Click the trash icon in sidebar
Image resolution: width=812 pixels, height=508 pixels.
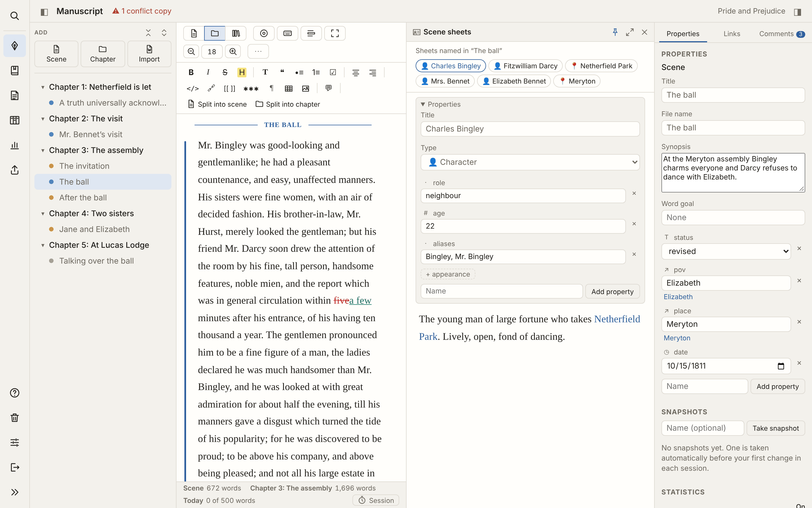(14, 418)
